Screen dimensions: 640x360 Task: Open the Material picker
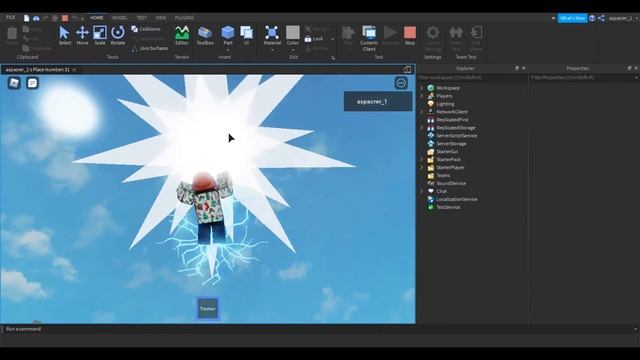pyautogui.click(x=272, y=35)
